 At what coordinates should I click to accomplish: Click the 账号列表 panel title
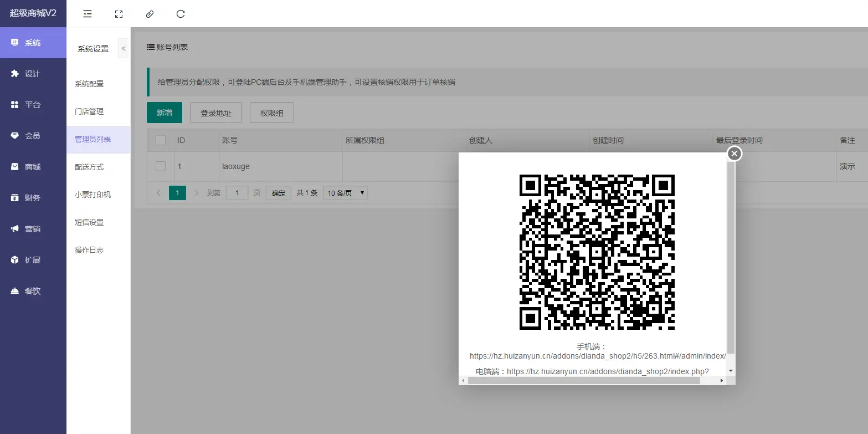coord(167,47)
